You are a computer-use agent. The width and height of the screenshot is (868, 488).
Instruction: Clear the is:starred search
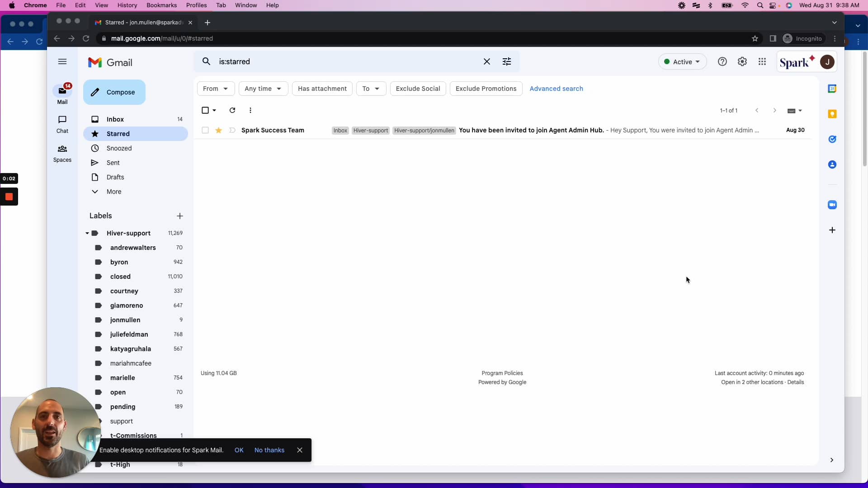[x=487, y=61]
